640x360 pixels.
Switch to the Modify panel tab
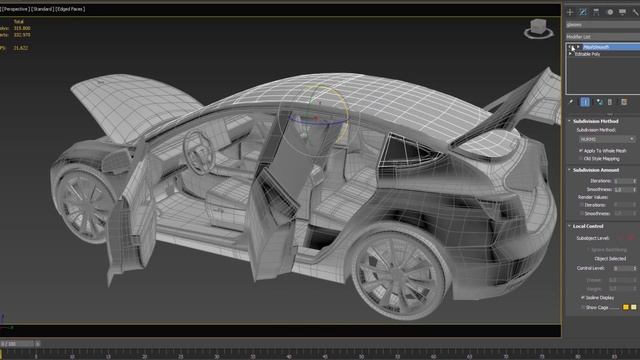coord(583,12)
